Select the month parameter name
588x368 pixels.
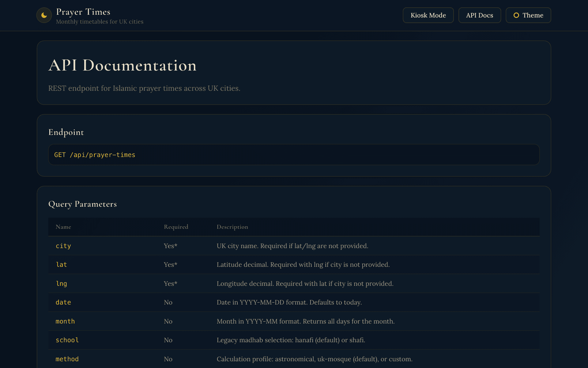pos(65,321)
